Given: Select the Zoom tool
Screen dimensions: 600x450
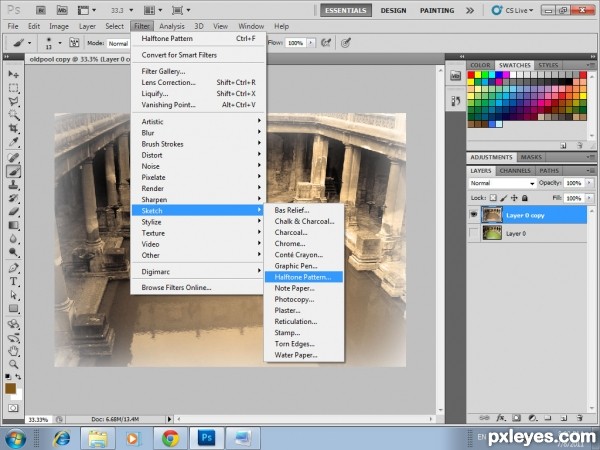Looking at the screenshot, I should point(13,364).
